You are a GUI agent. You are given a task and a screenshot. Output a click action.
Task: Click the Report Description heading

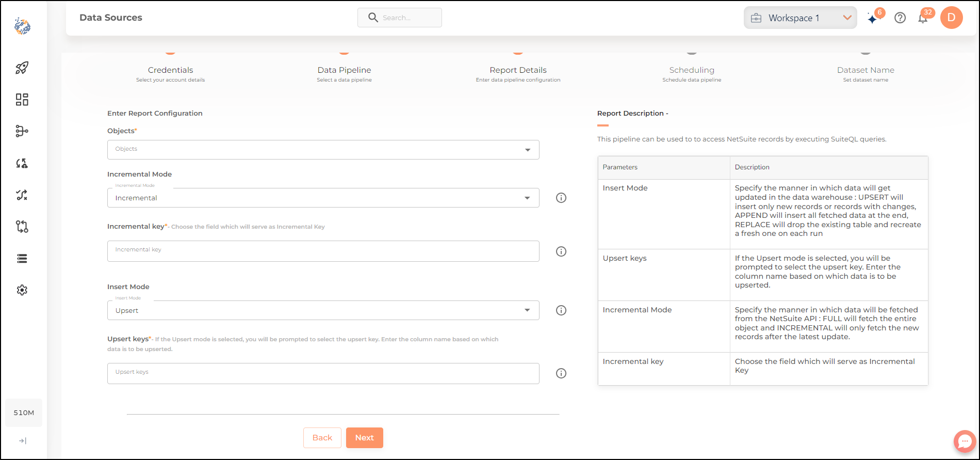tap(632, 114)
